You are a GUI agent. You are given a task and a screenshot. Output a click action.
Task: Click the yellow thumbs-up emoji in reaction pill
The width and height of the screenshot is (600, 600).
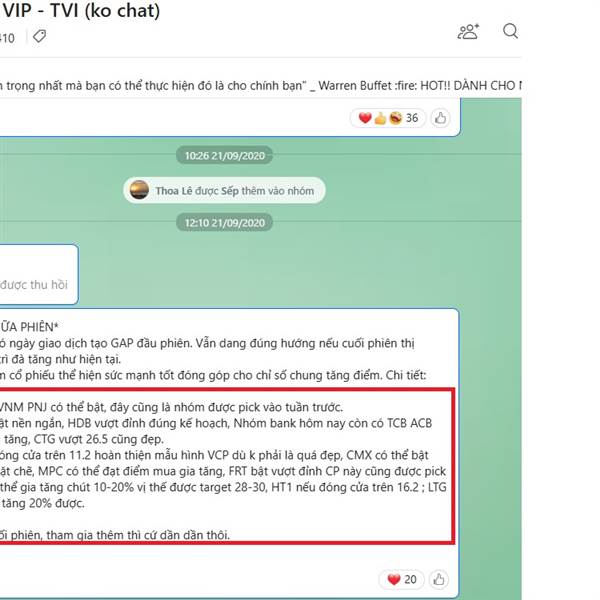point(380,118)
